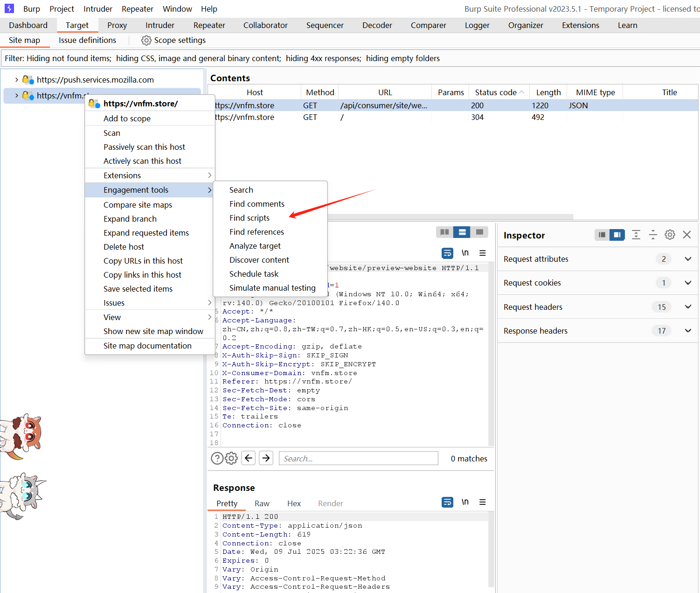The width and height of the screenshot is (700, 593).
Task: Expand Response headers section
Action: pyautogui.click(x=688, y=331)
